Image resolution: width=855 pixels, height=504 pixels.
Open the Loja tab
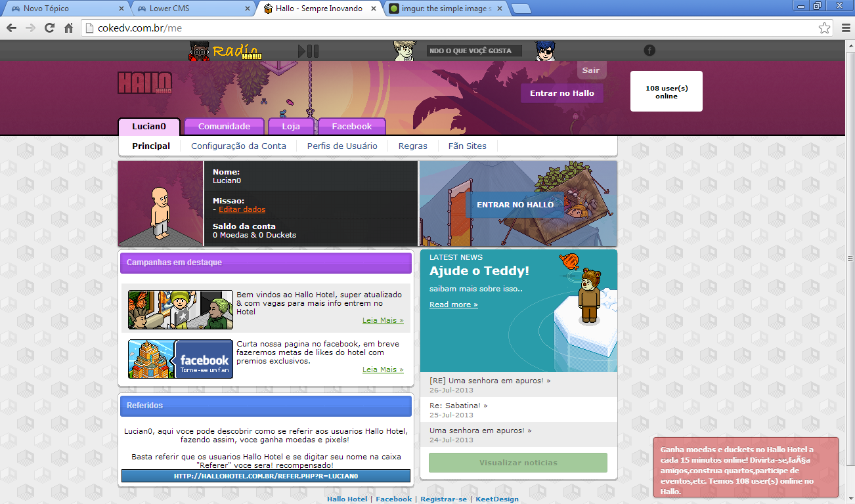coord(291,127)
